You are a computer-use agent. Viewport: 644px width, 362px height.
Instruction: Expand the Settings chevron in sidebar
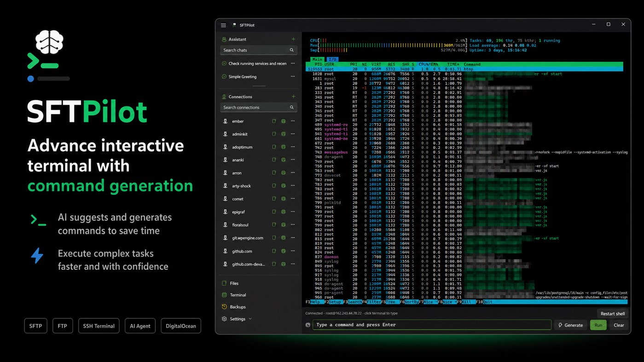click(x=250, y=319)
